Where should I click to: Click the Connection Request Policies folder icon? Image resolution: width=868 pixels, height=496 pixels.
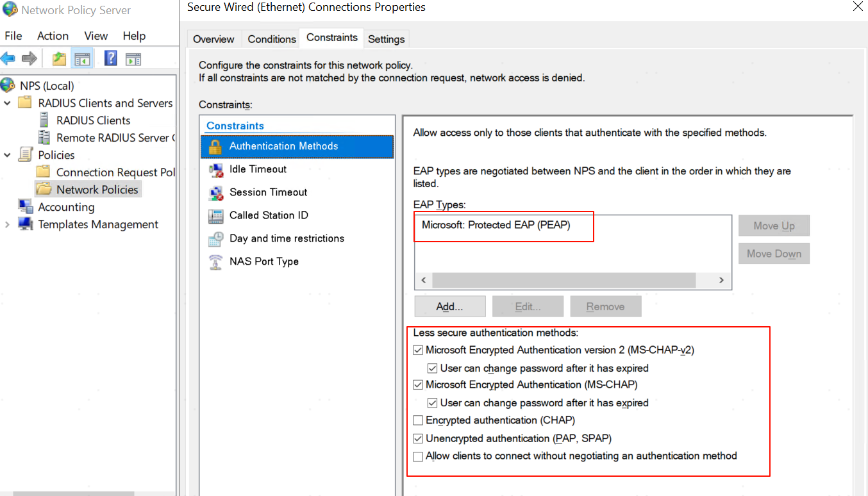(44, 172)
